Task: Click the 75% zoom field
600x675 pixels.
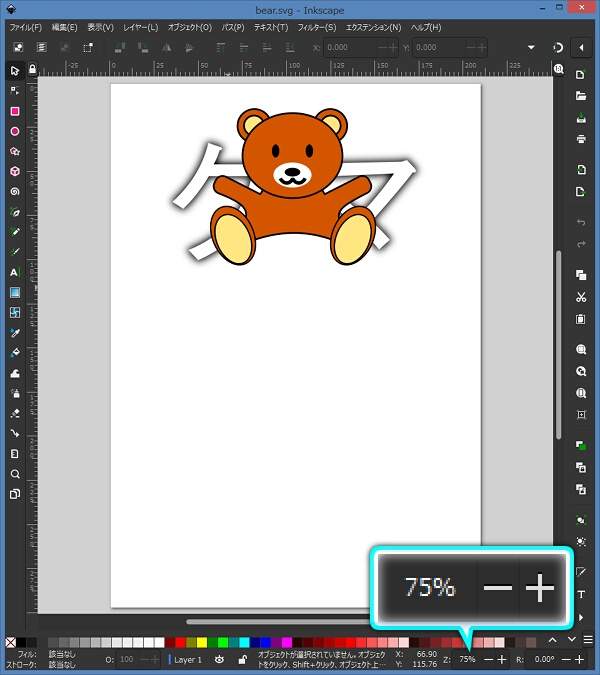Action: (467, 660)
